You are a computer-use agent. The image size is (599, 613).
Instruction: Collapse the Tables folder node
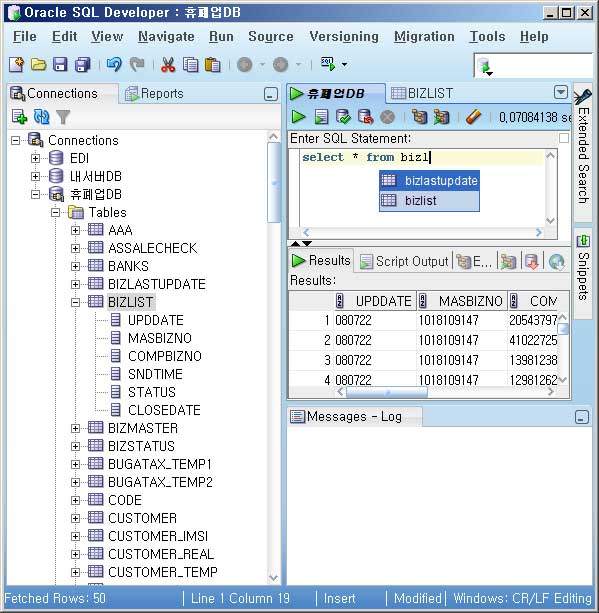pyautogui.click(x=56, y=212)
